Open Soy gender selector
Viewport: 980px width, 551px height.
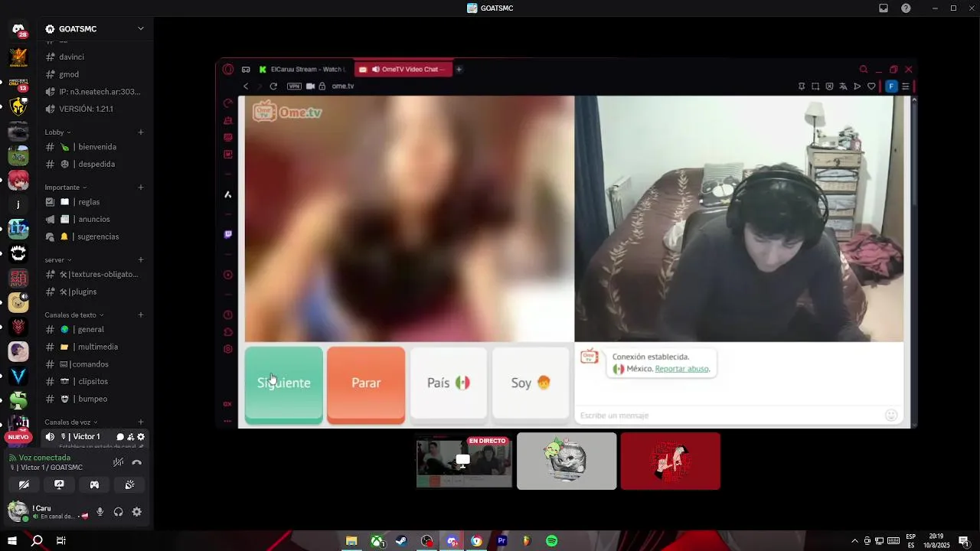click(x=531, y=383)
